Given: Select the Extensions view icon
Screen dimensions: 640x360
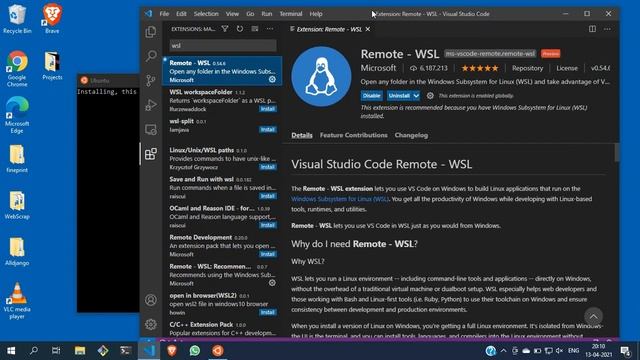Looking at the screenshot, I should tap(151, 154).
